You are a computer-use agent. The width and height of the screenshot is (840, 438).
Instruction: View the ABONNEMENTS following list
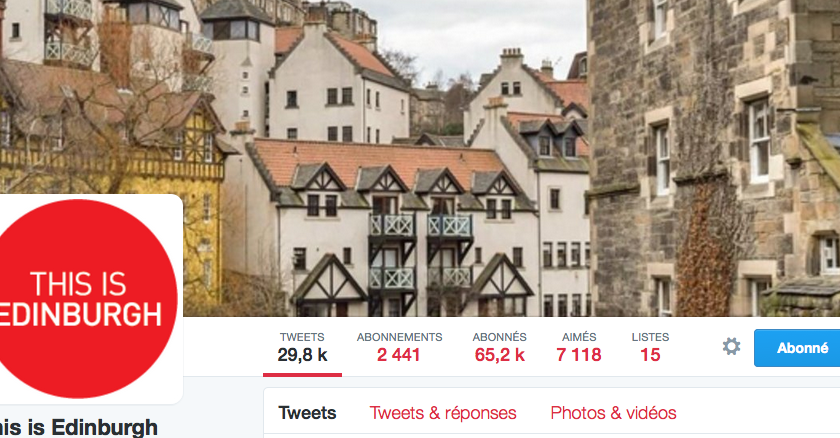click(400, 337)
